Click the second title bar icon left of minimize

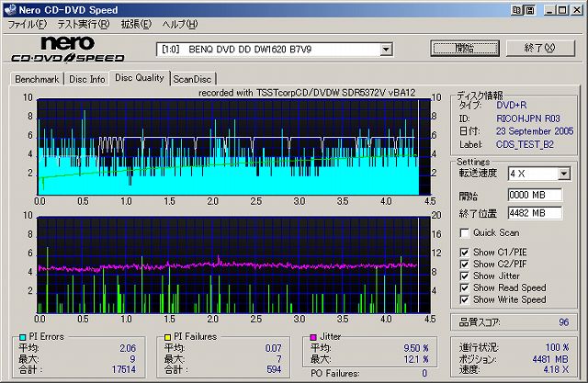click(530, 10)
